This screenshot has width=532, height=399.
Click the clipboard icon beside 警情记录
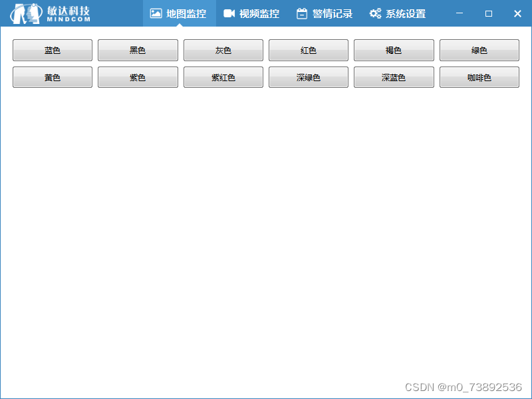click(x=303, y=13)
